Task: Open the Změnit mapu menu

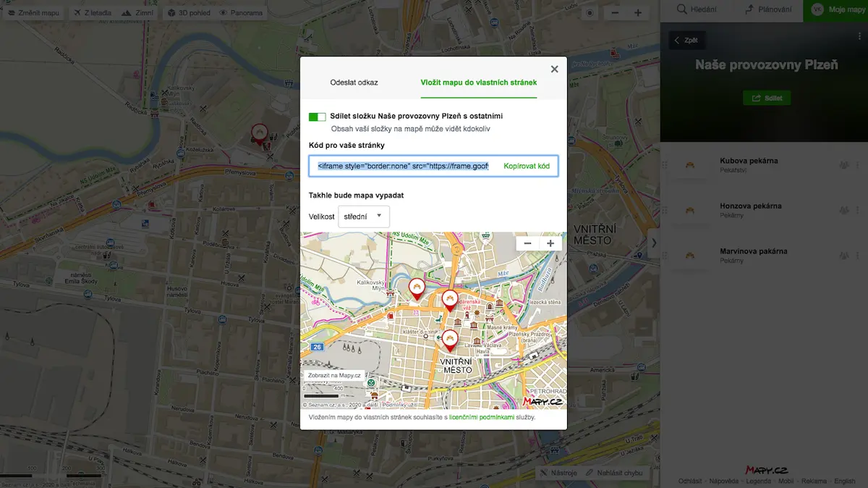Action: pyautogui.click(x=33, y=12)
